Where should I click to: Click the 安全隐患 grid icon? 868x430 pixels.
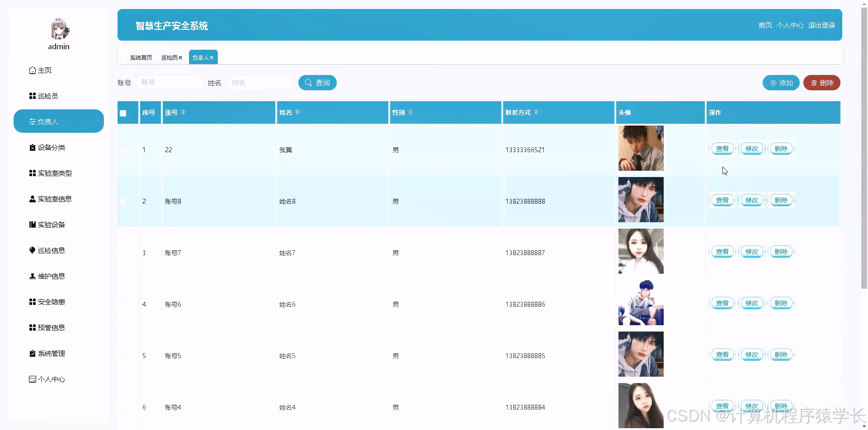(33, 302)
